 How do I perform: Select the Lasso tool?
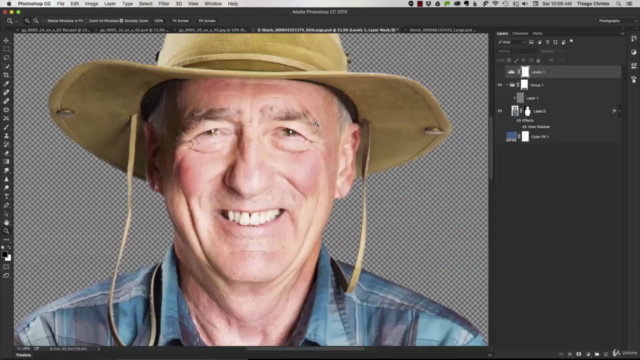tap(6, 58)
